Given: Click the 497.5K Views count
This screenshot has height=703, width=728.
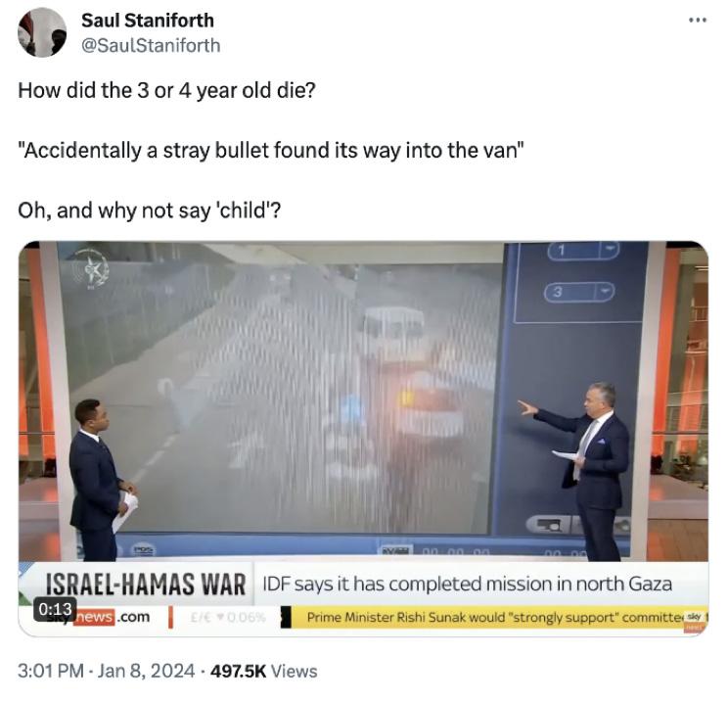Looking at the screenshot, I should point(264,672).
